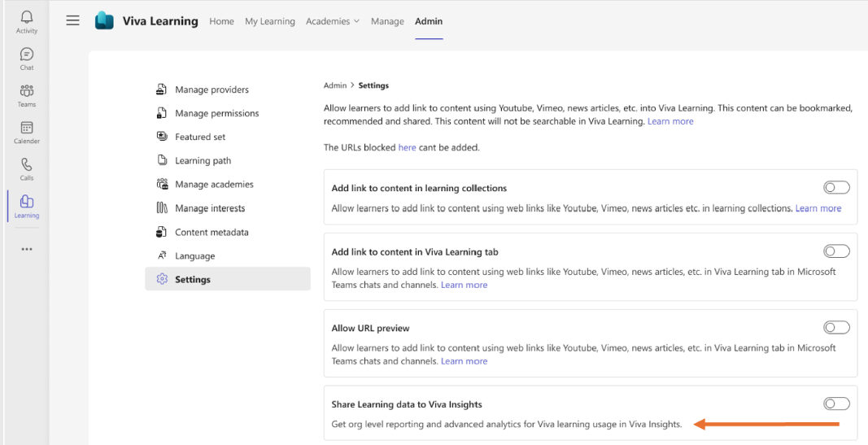
Task: Click 'Share Learning data to Viva Insights' heading
Action: click(x=406, y=404)
